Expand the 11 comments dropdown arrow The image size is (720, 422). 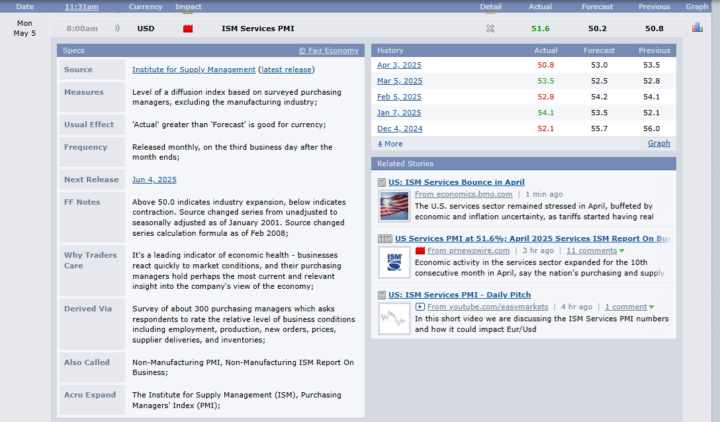tap(622, 251)
